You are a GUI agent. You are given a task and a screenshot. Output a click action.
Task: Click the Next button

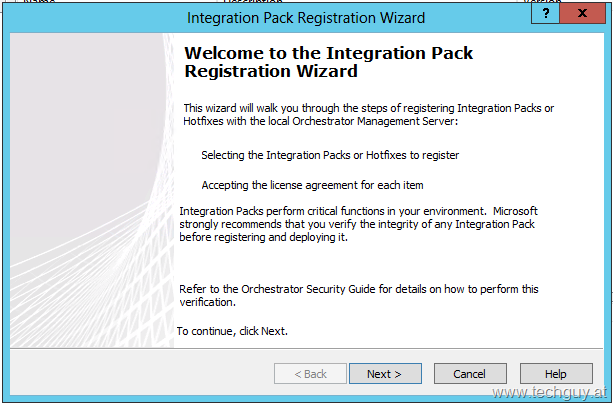click(384, 374)
